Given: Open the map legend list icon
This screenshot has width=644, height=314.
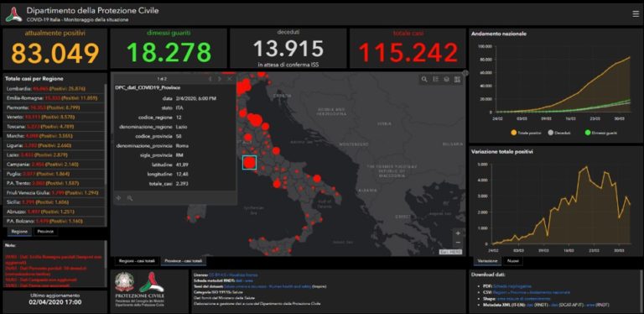Looking at the screenshot, I should 436,80.
